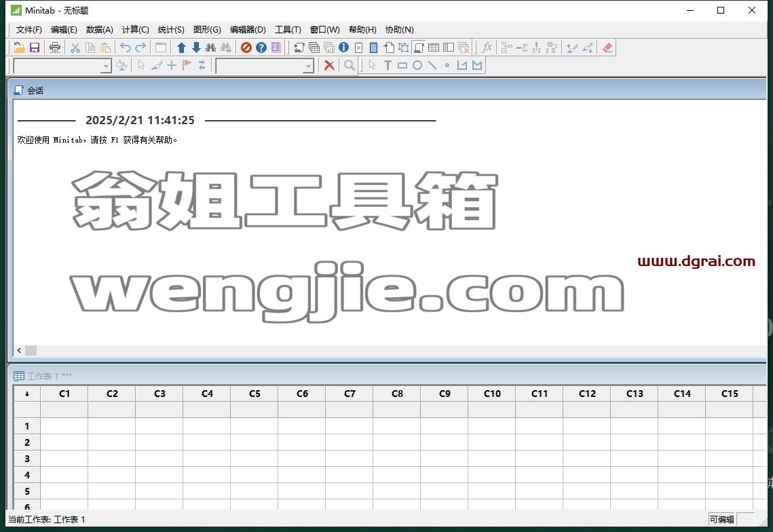Image resolution: width=773 pixels, height=532 pixels.
Task: Open the 统计(S) menu
Action: coord(171,30)
